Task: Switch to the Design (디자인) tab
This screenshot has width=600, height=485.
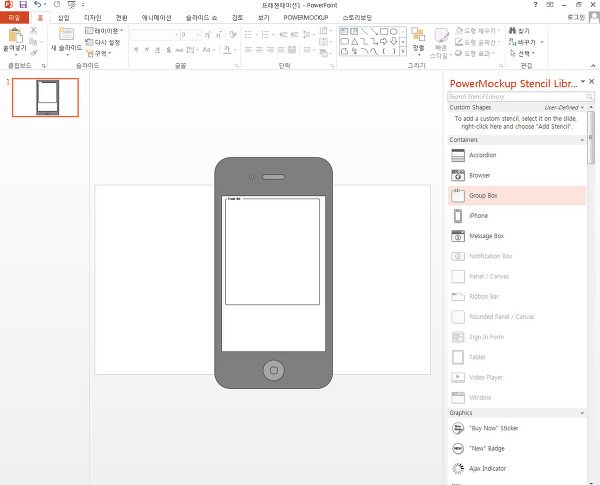Action: click(93, 18)
